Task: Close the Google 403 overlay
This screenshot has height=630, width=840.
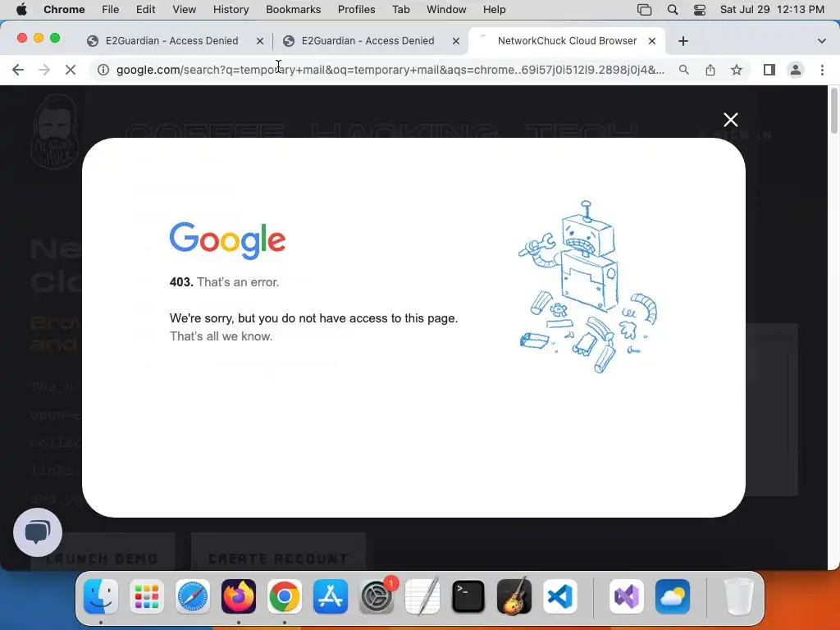Action: pyautogui.click(x=731, y=120)
